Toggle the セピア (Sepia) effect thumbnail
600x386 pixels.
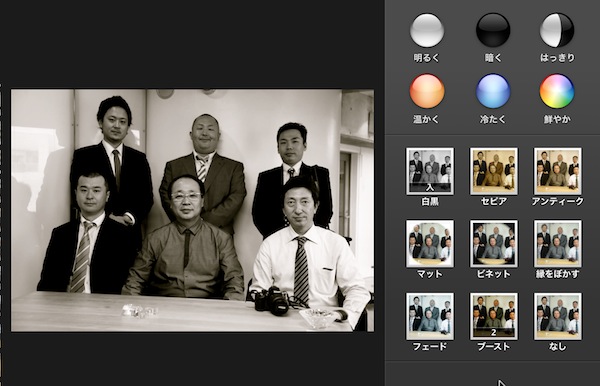click(x=494, y=171)
